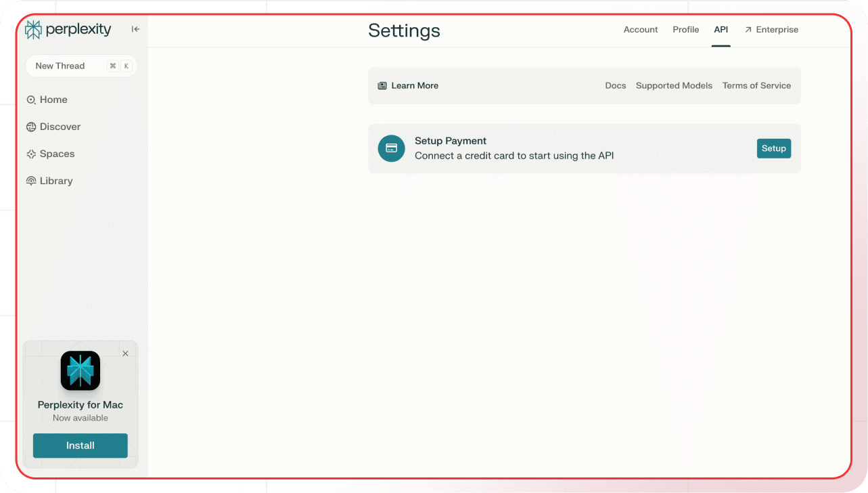
Task: Click the Learn More newspaper icon
Action: [382, 86]
